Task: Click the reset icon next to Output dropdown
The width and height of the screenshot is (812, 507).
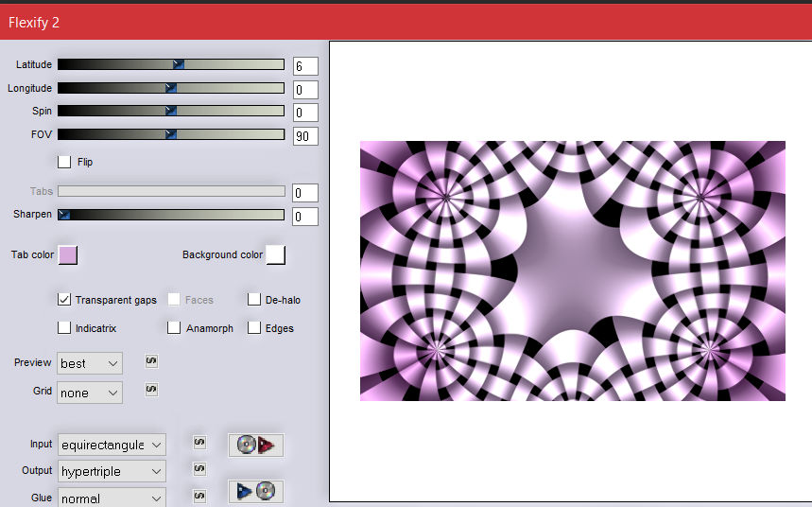Action: (x=199, y=469)
